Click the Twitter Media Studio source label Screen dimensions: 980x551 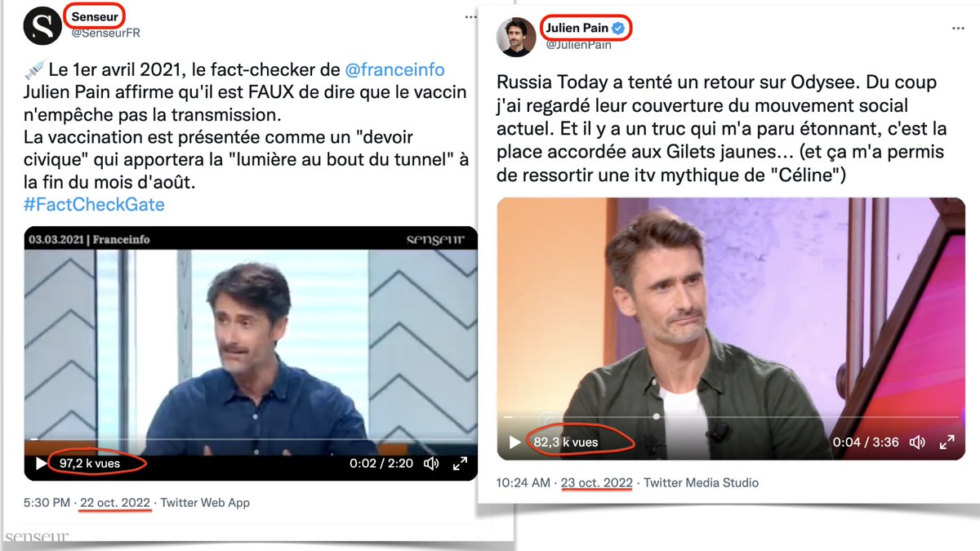tap(701, 482)
